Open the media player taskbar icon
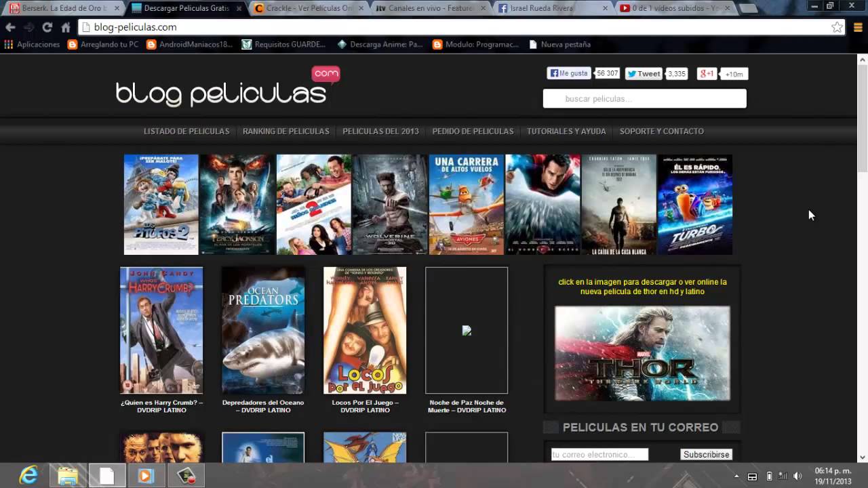Viewport: 868px width, 488px height. 146,476
